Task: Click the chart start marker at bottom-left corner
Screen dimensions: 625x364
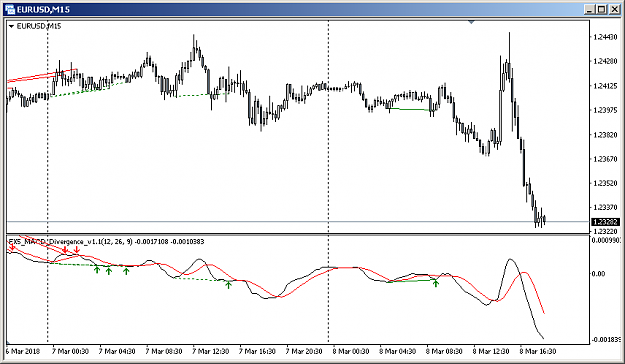Action: (8, 342)
